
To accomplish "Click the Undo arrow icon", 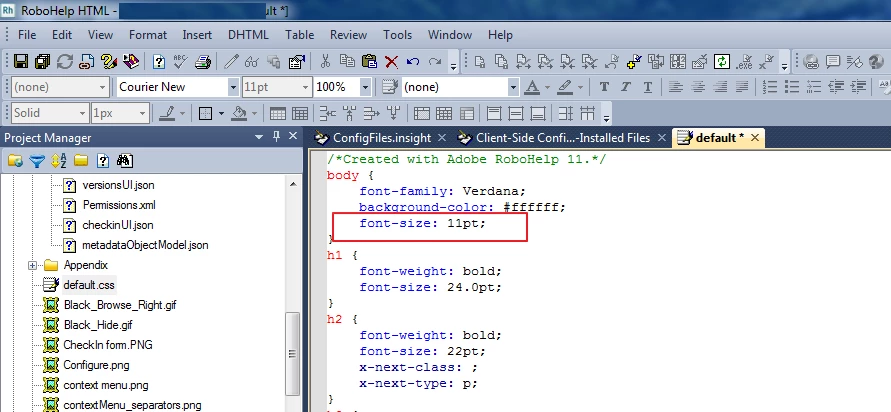I will (x=413, y=61).
